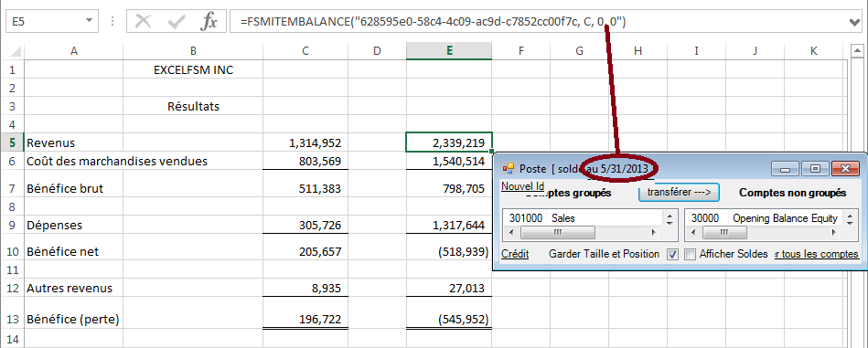The height and width of the screenshot is (348, 868).
Task: Open the Crédit link
Action: (515, 254)
